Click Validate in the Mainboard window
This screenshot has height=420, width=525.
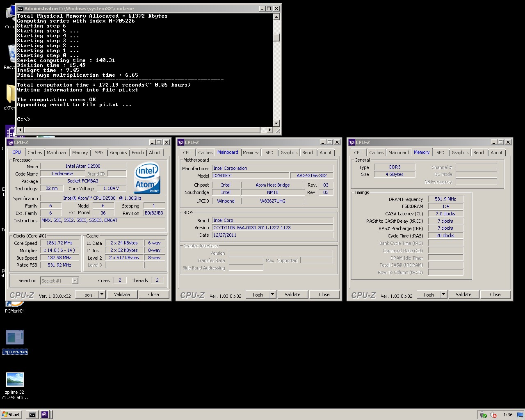292,294
